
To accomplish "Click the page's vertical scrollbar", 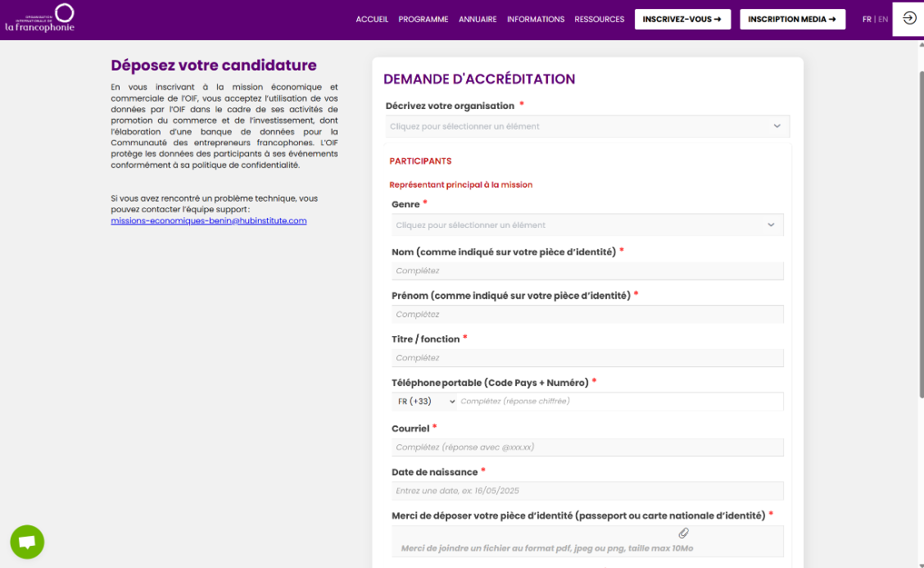I will point(919,246).
